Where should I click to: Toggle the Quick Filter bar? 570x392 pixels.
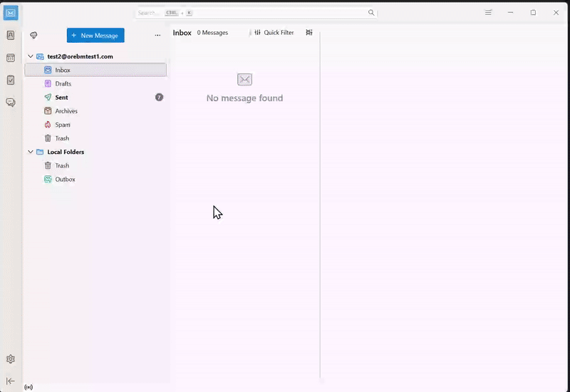[x=274, y=32]
